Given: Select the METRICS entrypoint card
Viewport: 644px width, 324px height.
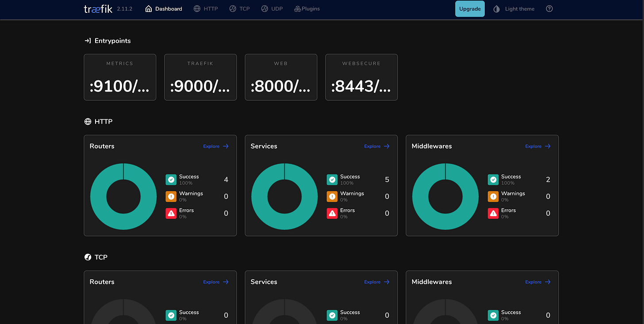Looking at the screenshot, I should click(x=120, y=77).
